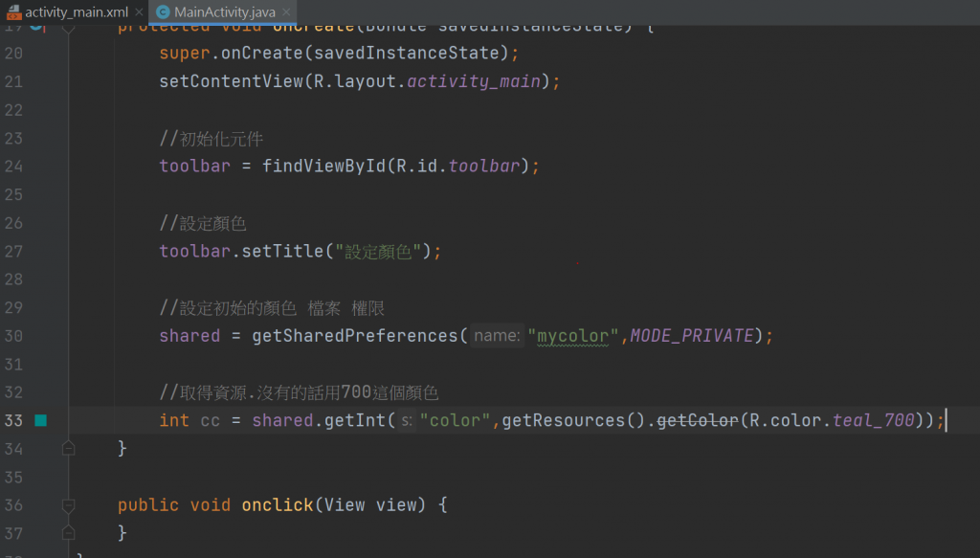The height and width of the screenshot is (558, 980).
Task: Click "setTitle" on line 27
Action: point(282,251)
